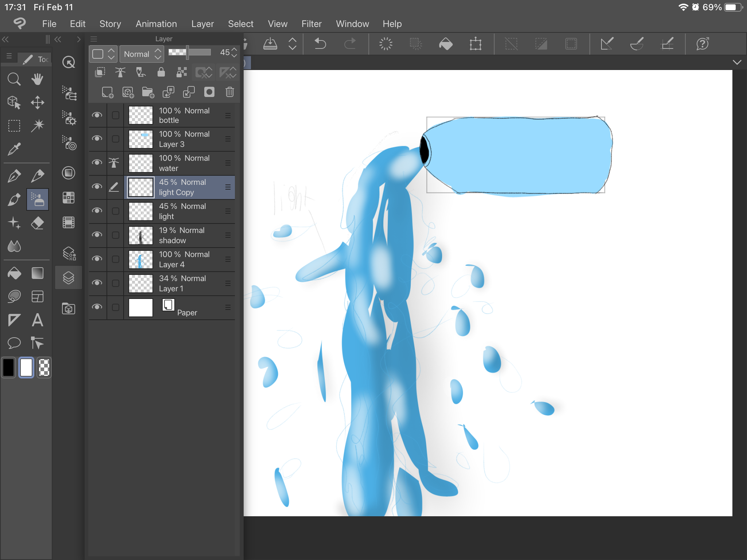Hide the bottle layer
This screenshot has width=747, height=560.
97,115
